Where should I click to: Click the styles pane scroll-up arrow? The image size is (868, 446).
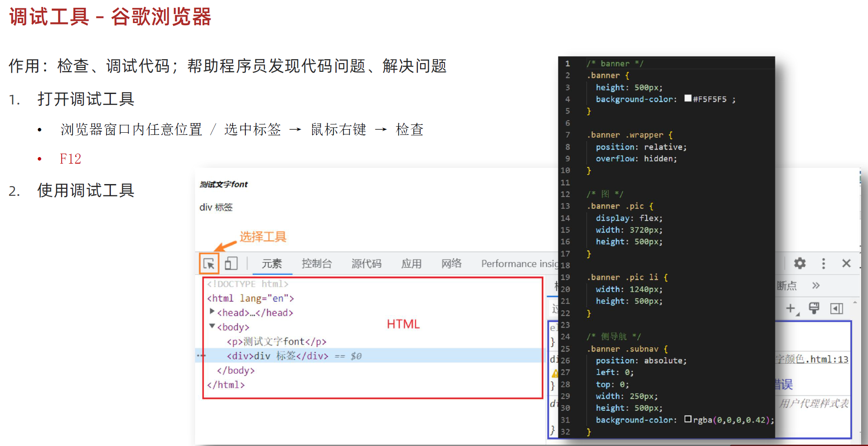click(855, 302)
